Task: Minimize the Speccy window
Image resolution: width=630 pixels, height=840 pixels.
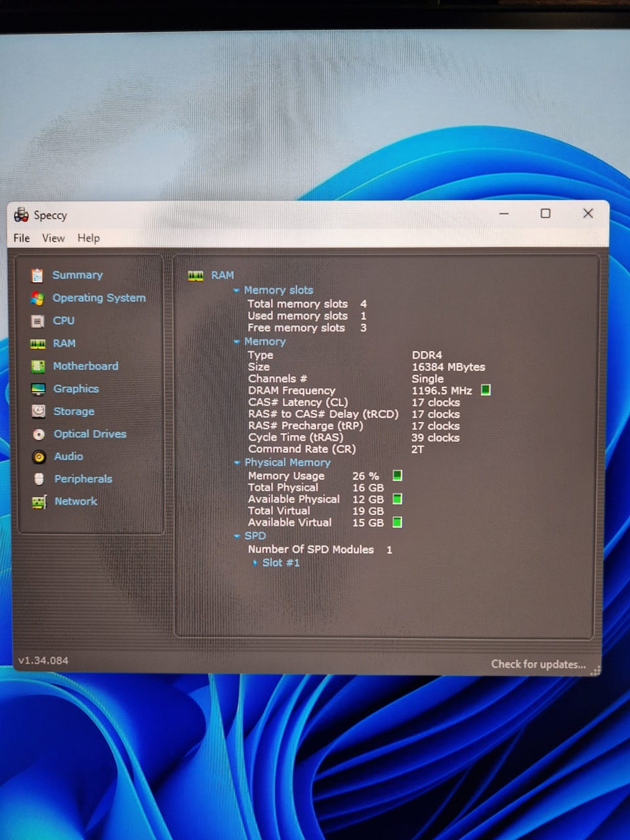Action: pos(504,214)
